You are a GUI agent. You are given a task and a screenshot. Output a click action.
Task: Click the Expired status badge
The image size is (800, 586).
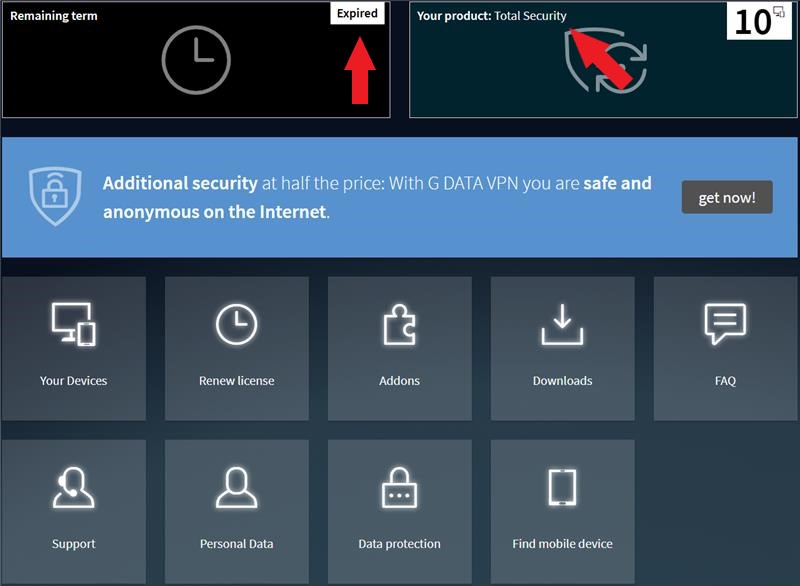(x=357, y=14)
